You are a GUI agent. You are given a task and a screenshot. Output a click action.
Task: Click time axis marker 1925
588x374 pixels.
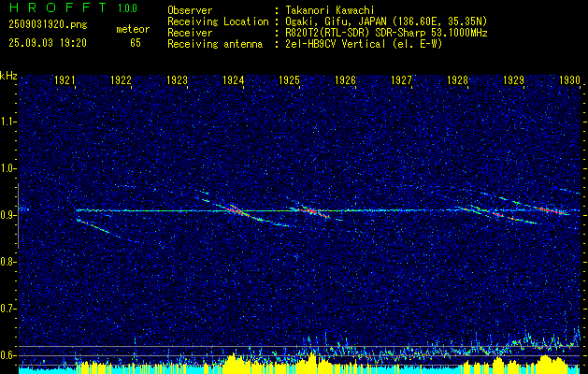click(289, 79)
